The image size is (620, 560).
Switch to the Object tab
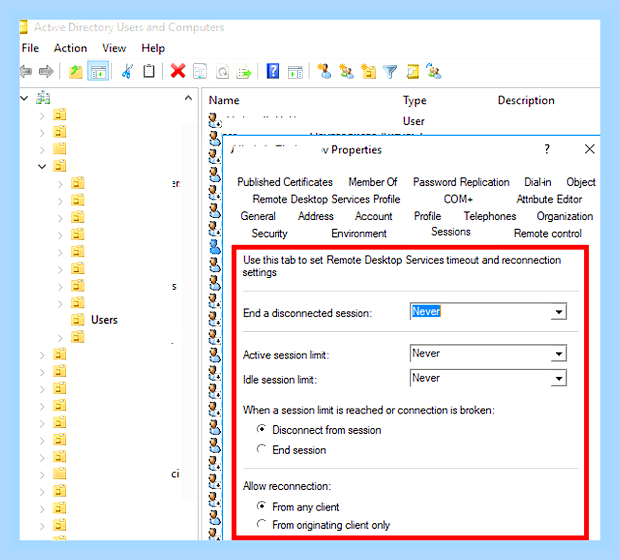[x=580, y=182]
